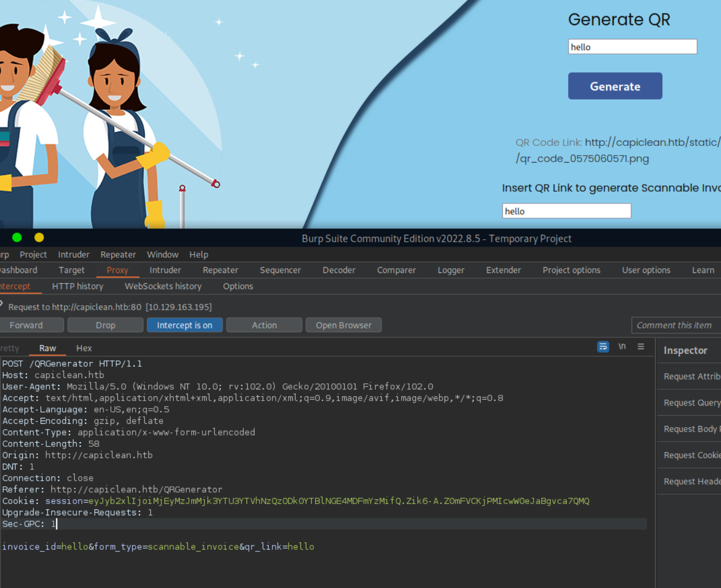Click the show non-printable characters \n icon
Image resolution: width=721 pixels, height=588 pixels.
click(x=622, y=347)
